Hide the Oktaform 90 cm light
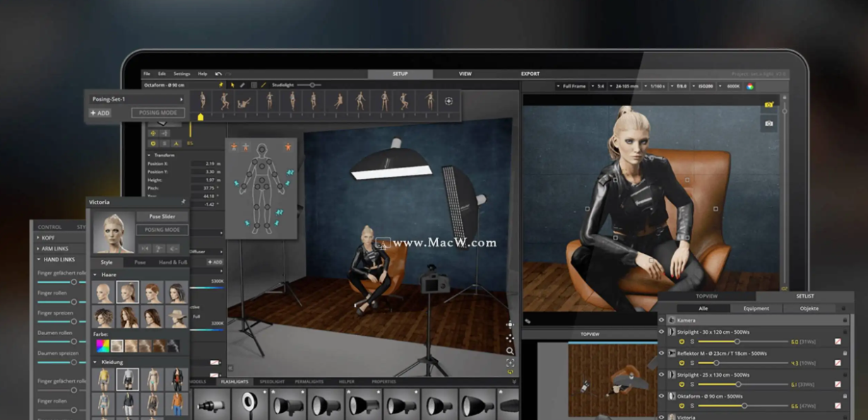Screen dimensions: 868x420 [662, 396]
